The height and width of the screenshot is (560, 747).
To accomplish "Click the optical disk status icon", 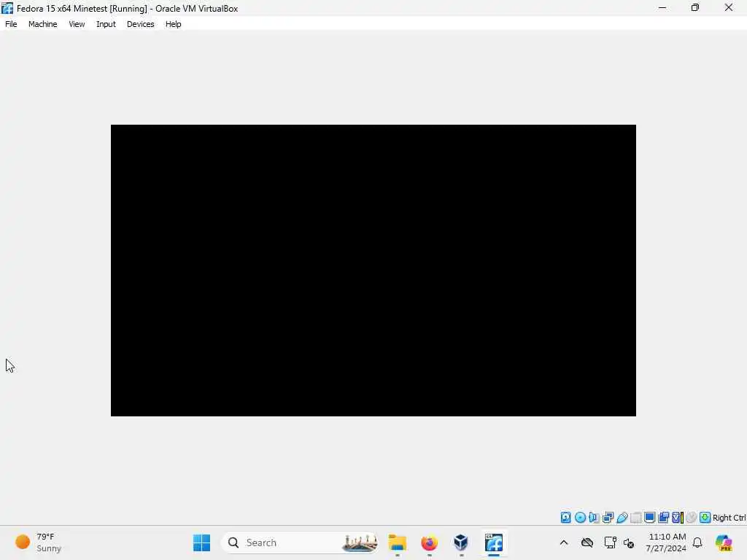I will [580, 518].
